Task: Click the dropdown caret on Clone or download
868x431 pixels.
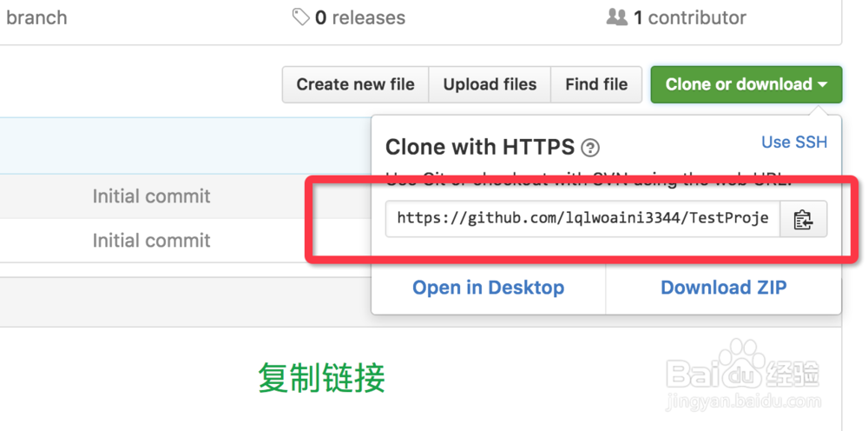Action: click(x=822, y=85)
